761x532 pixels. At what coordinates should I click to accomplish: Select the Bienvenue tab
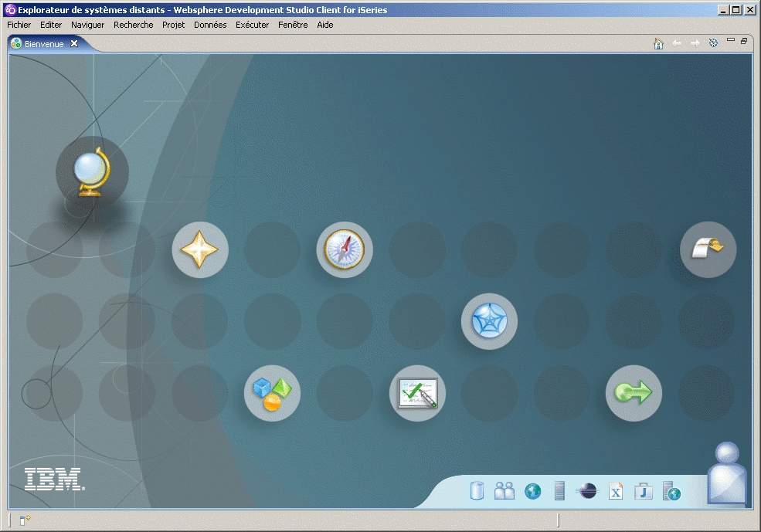[x=44, y=44]
